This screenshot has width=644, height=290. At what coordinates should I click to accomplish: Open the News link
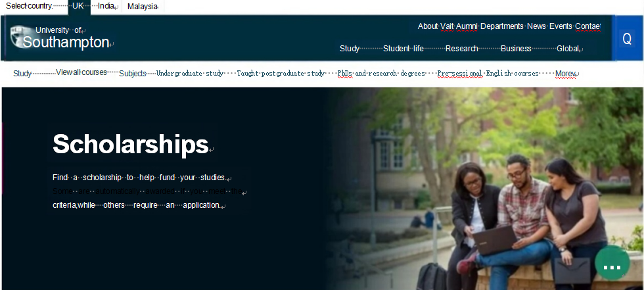[536, 26]
